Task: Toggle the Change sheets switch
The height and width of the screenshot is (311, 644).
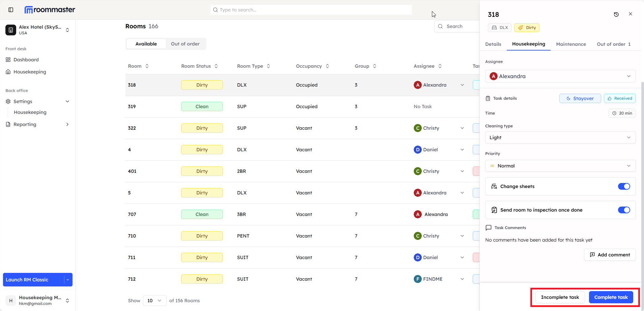Action: coord(624,186)
